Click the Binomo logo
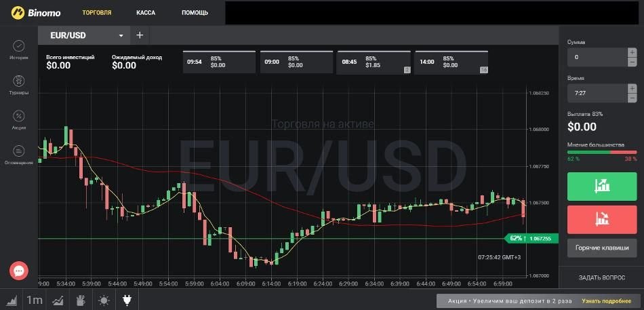Image resolution: width=644 pixels, height=310 pixels. click(36, 13)
